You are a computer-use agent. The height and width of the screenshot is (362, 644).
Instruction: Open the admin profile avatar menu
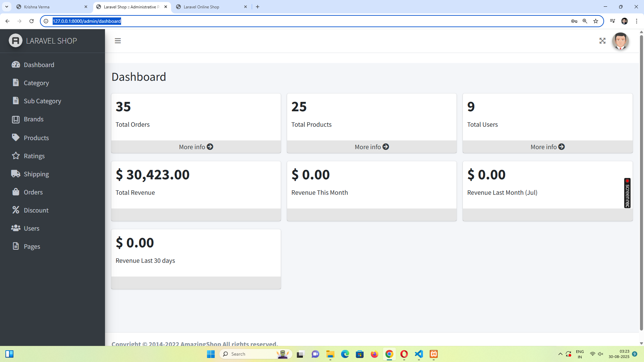point(620,41)
